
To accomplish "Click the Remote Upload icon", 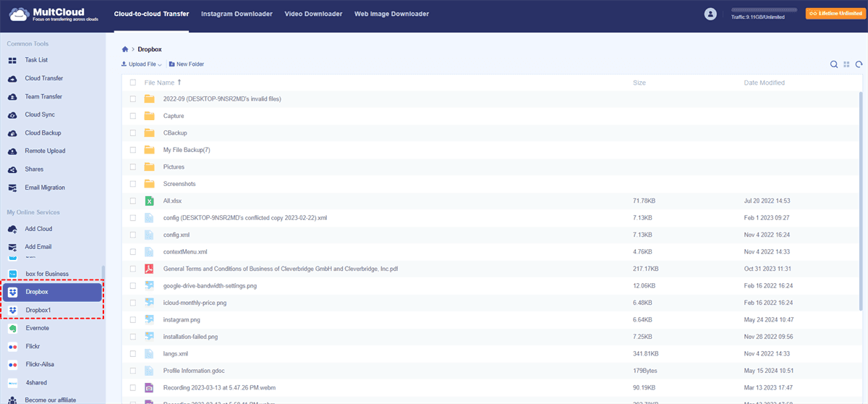I will tap(12, 151).
